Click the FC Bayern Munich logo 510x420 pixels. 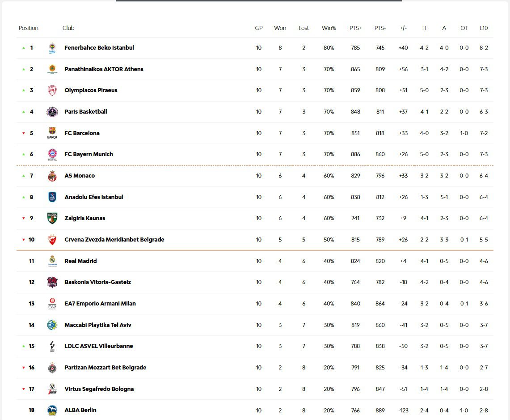pyautogui.click(x=52, y=154)
